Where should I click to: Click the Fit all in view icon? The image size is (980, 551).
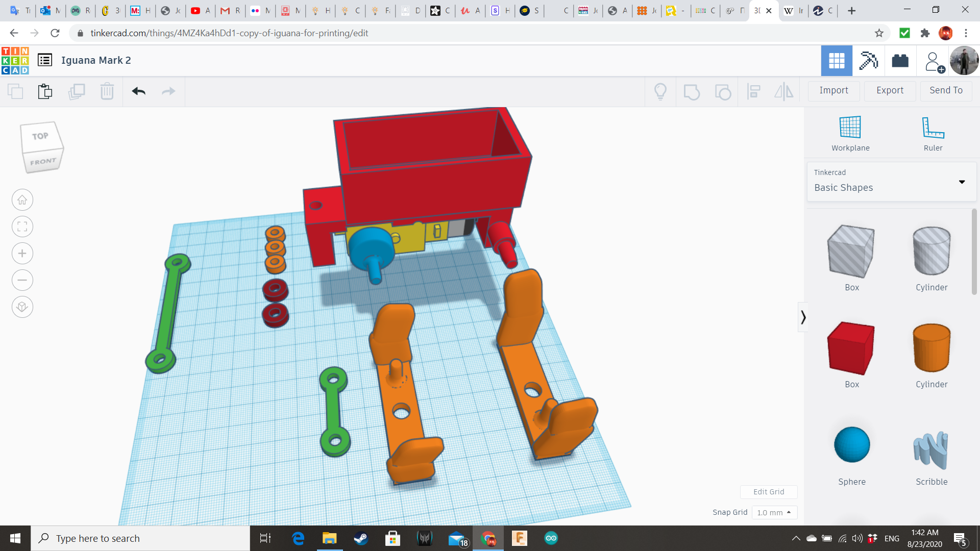coord(22,227)
